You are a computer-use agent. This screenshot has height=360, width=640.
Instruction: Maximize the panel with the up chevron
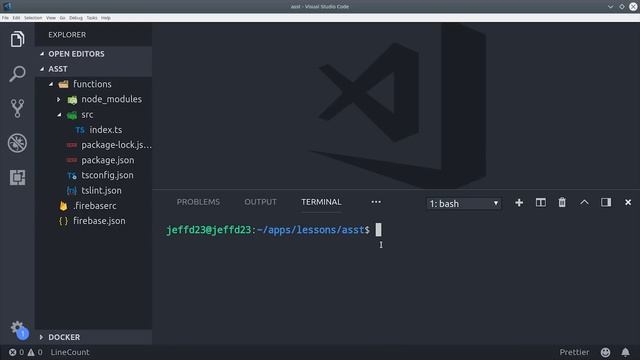tap(584, 202)
